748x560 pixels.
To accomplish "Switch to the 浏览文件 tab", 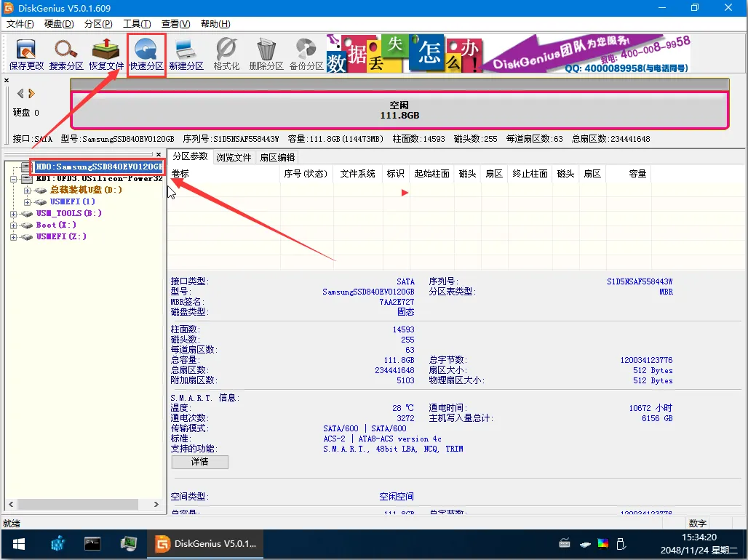I will pyautogui.click(x=234, y=157).
